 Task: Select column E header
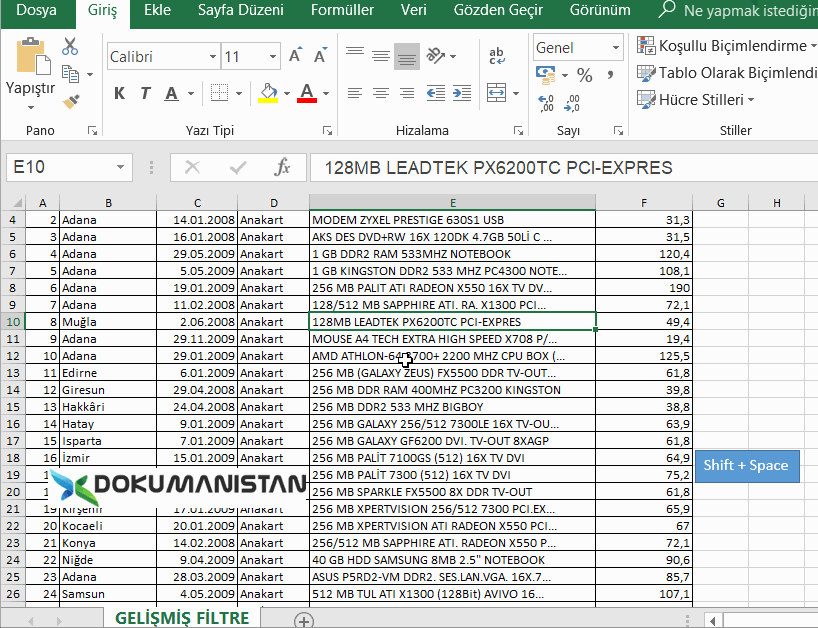[x=452, y=202]
